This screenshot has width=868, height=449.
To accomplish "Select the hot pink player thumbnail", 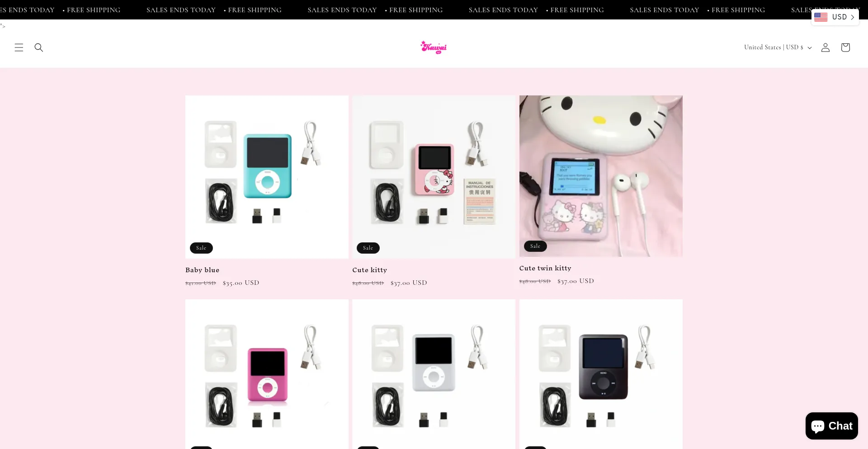I will pyautogui.click(x=267, y=374).
